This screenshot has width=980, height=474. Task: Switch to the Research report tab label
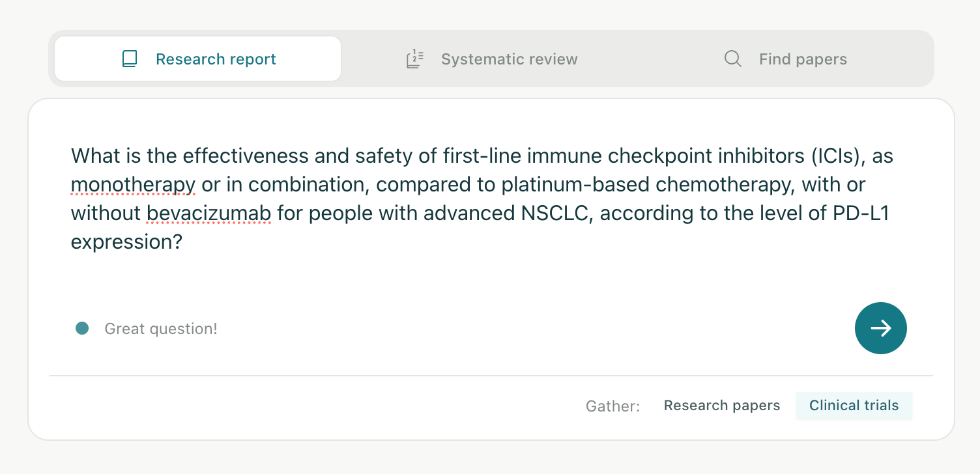coord(216,59)
